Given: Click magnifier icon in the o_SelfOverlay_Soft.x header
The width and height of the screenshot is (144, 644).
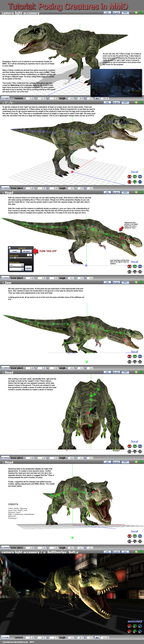Looking at the screenshot, I should tap(136, 552).
